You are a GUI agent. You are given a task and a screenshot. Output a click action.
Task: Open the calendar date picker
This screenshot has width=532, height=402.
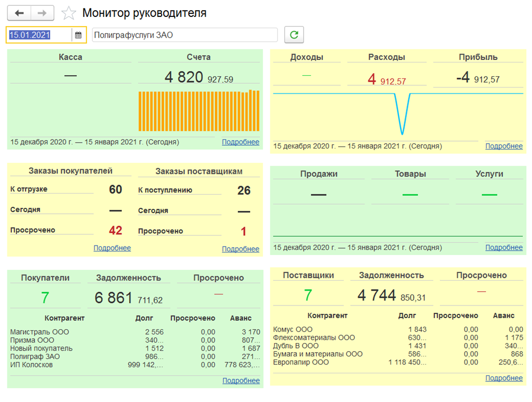pyautogui.click(x=78, y=36)
